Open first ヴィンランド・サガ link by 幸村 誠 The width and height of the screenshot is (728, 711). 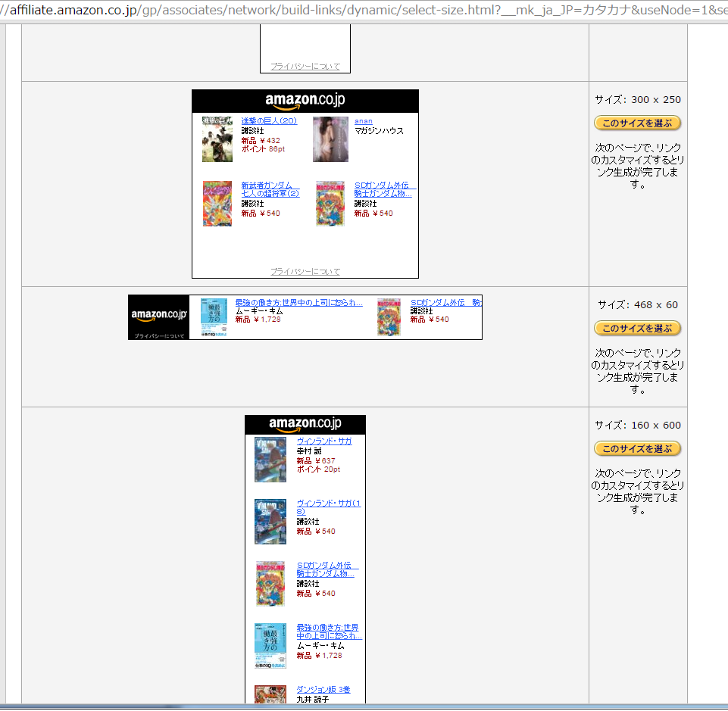(x=324, y=441)
